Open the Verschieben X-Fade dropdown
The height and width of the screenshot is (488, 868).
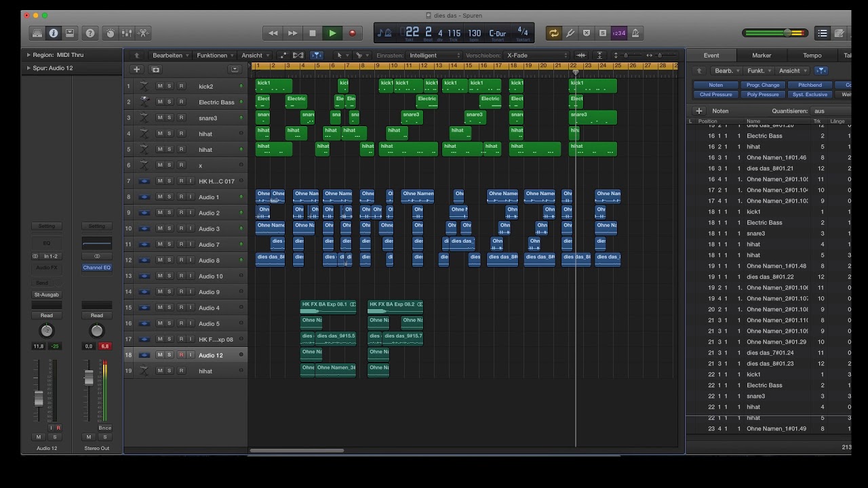(537, 55)
